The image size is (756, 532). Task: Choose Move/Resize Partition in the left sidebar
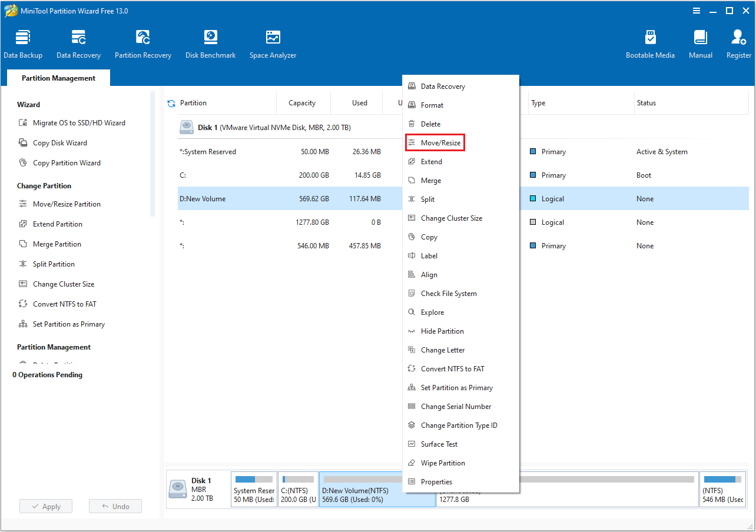pos(59,204)
